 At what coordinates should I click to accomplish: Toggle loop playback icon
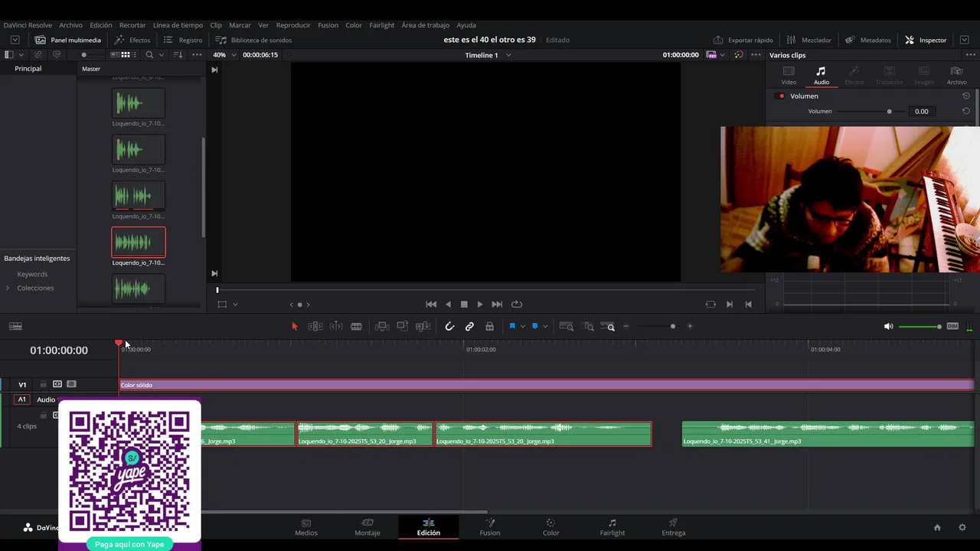point(517,305)
